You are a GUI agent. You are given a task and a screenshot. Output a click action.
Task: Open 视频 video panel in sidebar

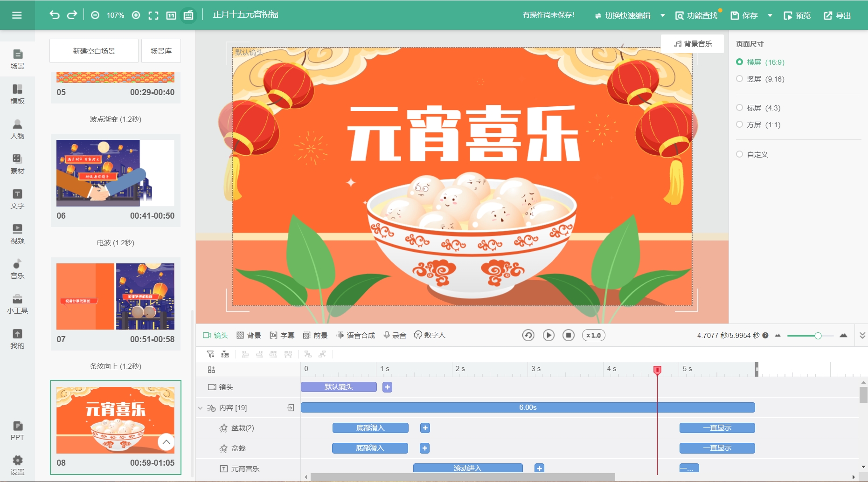point(17,234)
